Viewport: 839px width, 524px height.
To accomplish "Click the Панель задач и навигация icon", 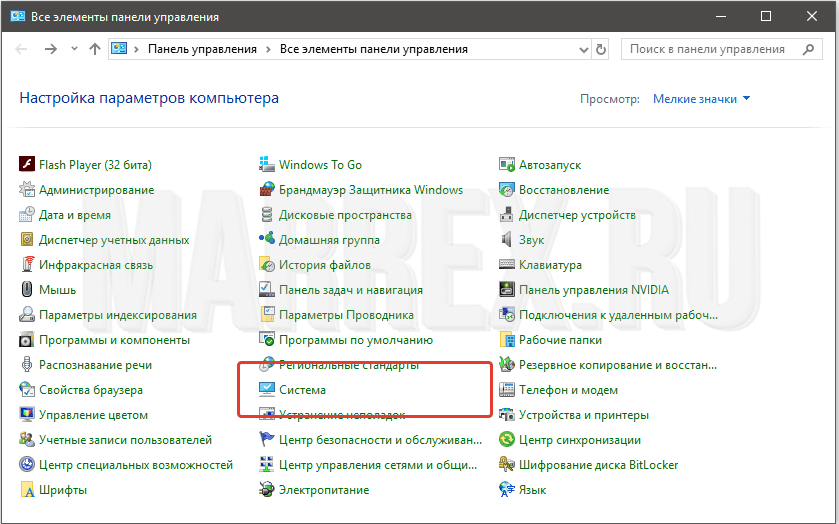I will pyautogui.click(x=266, y=289).
